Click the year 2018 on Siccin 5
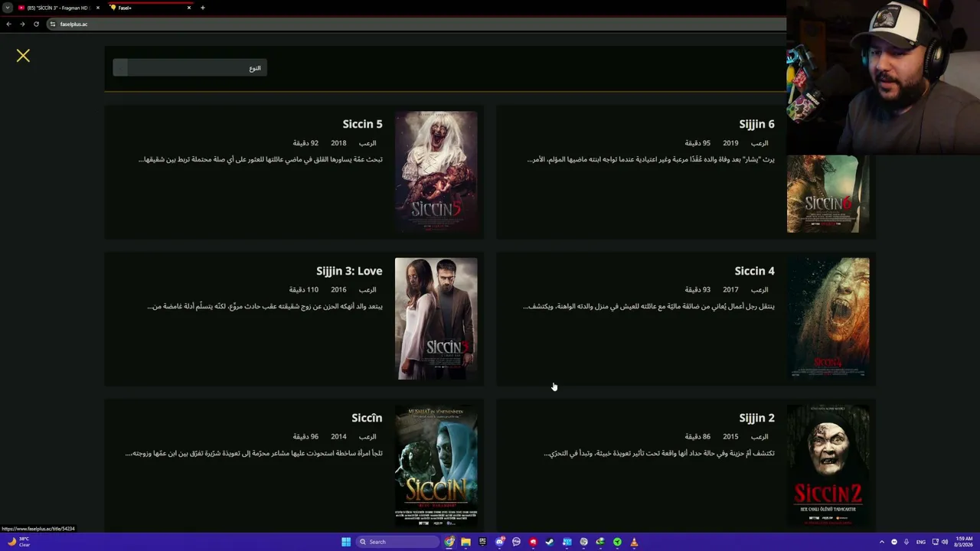Viewport: 980px width, 551px height. [338, 143]
